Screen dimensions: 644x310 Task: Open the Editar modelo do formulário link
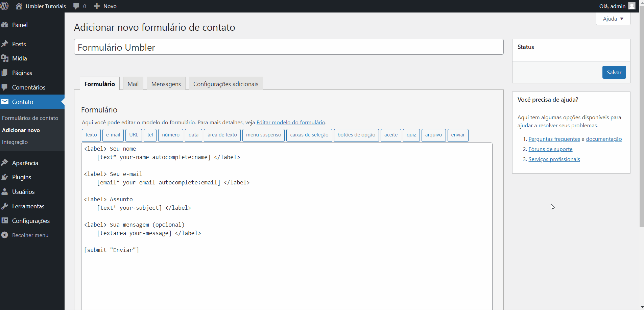pyautogui.click(x=291, y=123)
